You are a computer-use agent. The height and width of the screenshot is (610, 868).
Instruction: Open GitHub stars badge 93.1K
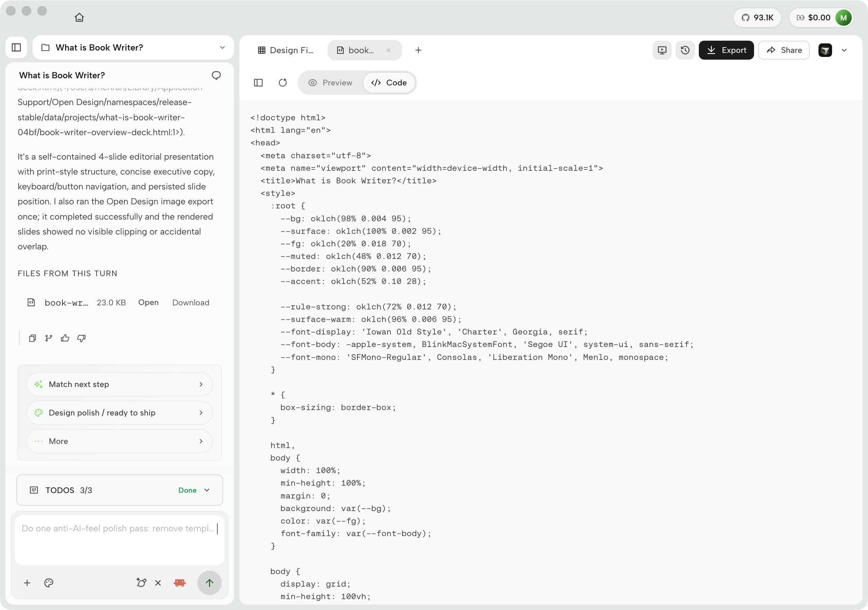point(757,17)
